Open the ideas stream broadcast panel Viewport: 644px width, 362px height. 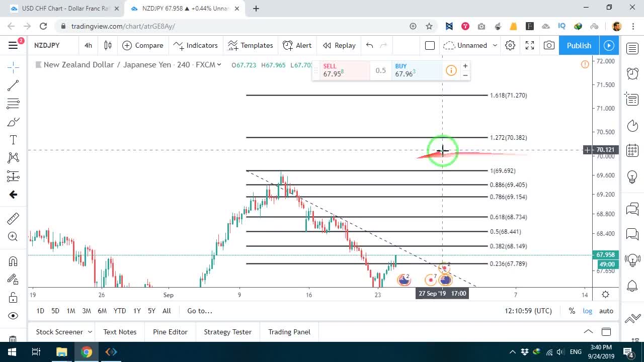[x=632, y=260]
